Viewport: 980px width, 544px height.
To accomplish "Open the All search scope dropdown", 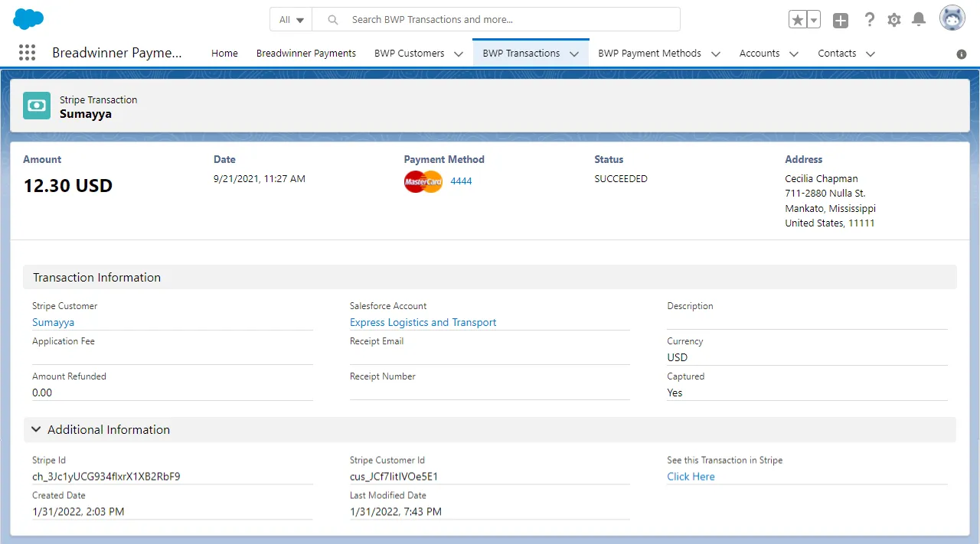I will 291,19.
